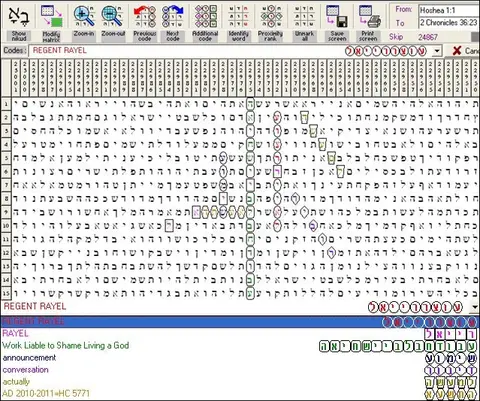Click the Unmark all icon
The image size is (480, 401).
pyautogui.click(x=304, y=16)
